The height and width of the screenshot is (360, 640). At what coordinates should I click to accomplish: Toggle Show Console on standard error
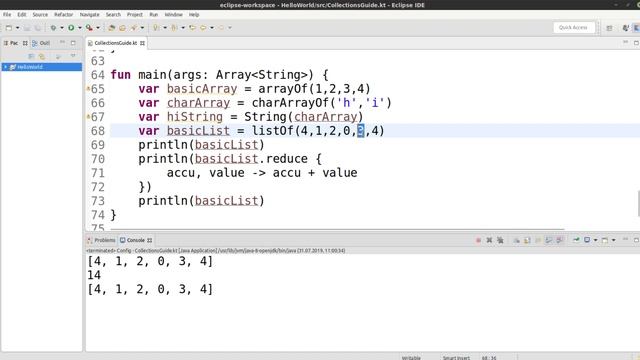click(x=560, y=240)
